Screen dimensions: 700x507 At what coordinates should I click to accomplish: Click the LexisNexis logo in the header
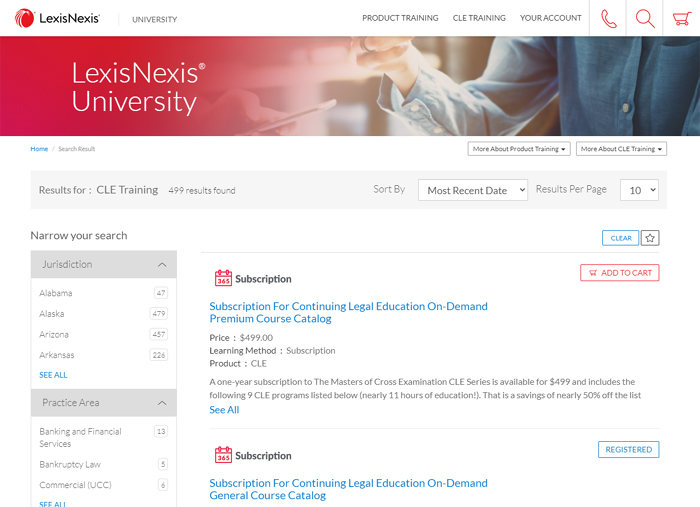pos(57,18)
